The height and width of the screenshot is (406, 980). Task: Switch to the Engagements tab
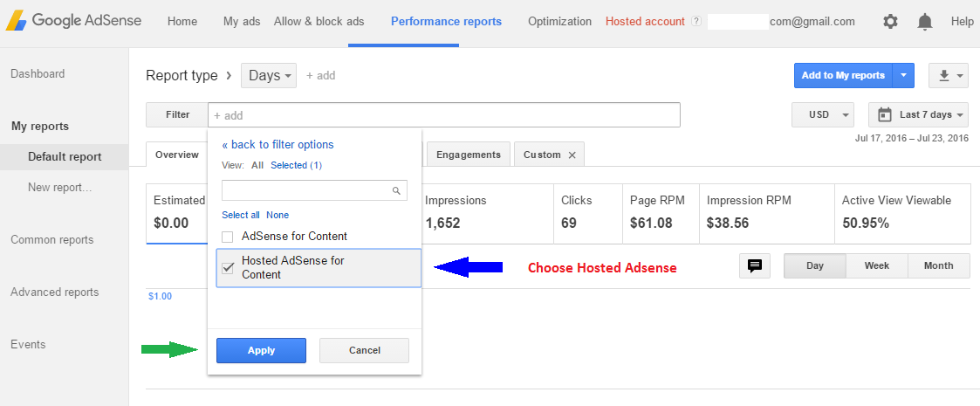pos(468,155)
